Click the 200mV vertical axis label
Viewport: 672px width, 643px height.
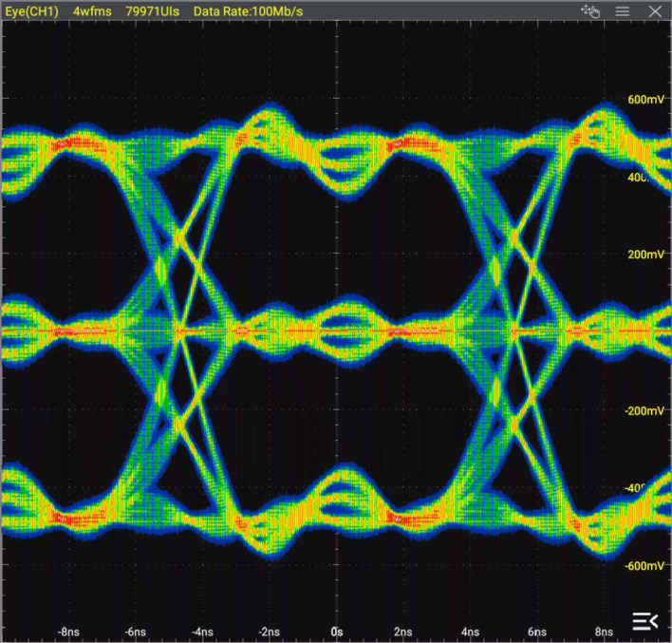coord(645,255)
